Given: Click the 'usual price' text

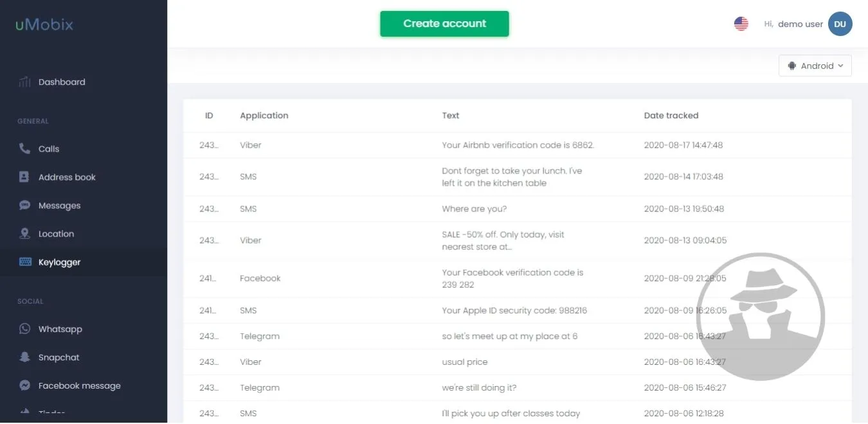Looking at the screenshot, I should (465, 362).
